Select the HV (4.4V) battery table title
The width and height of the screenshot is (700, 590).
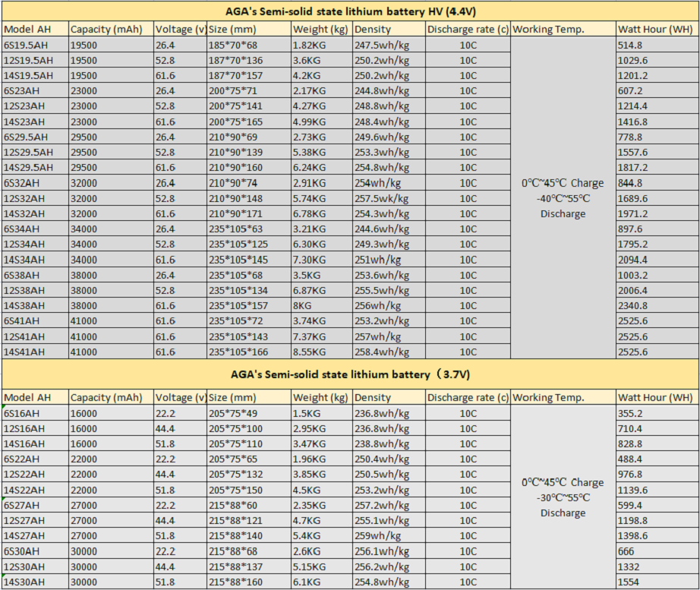click(351, 11)
